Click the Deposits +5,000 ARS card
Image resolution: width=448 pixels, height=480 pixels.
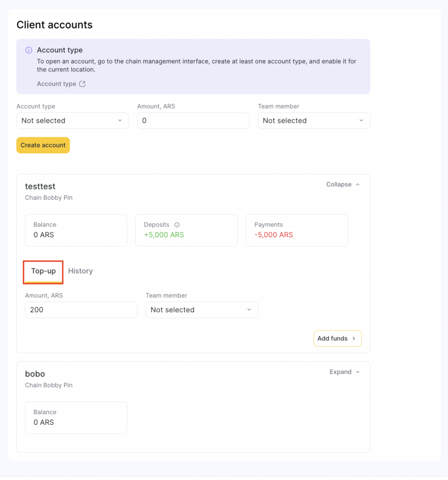(x=186, y=230)
